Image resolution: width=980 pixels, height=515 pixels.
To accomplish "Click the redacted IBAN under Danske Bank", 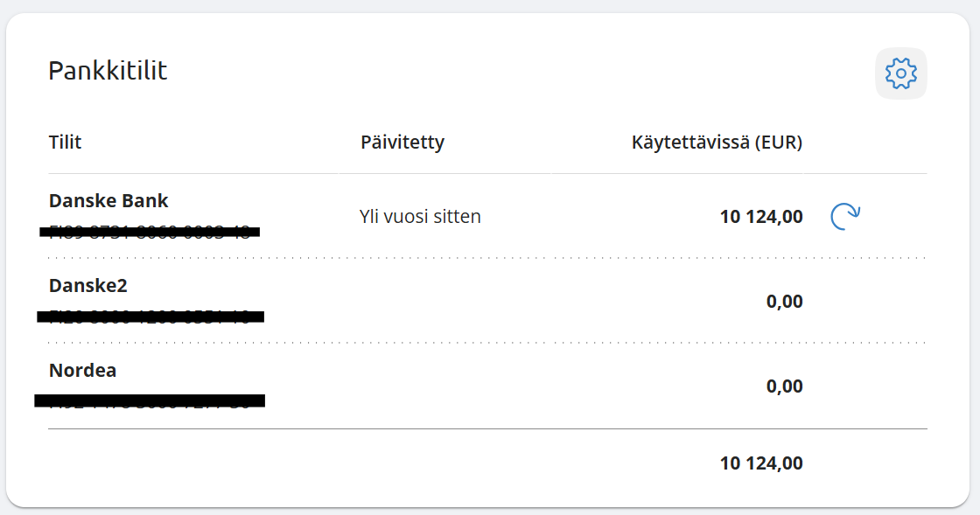I will click(x=150, y=232).
